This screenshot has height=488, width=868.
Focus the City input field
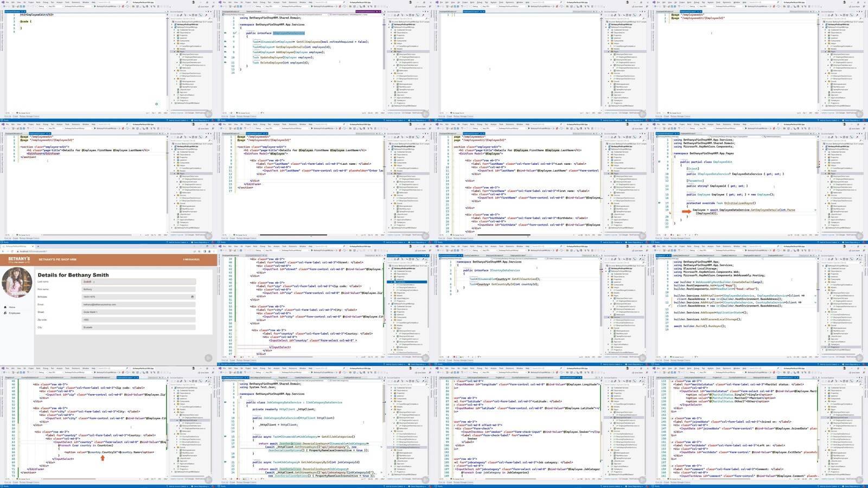(138, 328)
